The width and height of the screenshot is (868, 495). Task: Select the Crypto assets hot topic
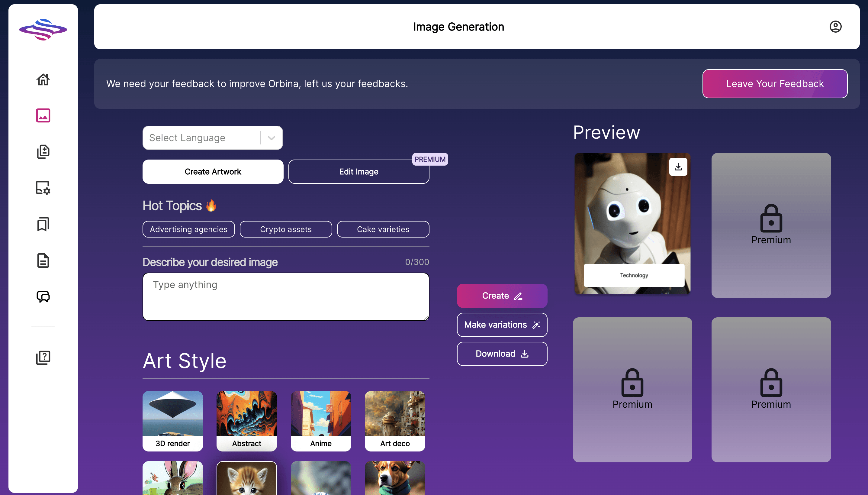[286, 229]
